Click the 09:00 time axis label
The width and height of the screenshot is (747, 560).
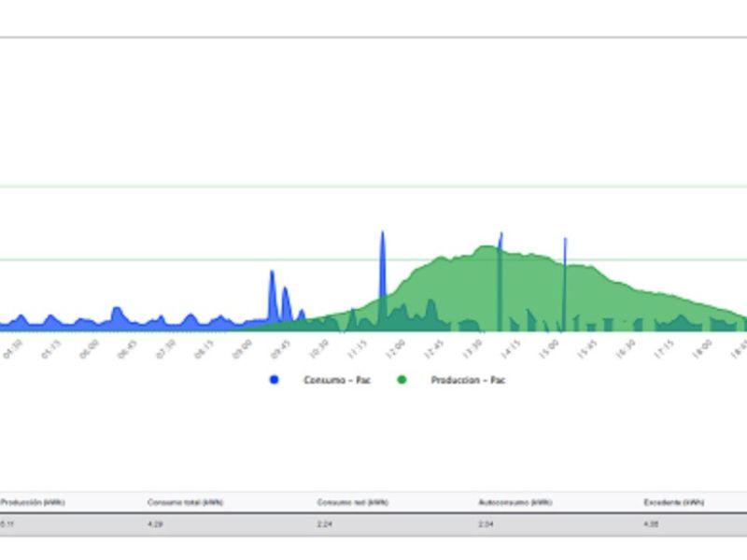242,349
